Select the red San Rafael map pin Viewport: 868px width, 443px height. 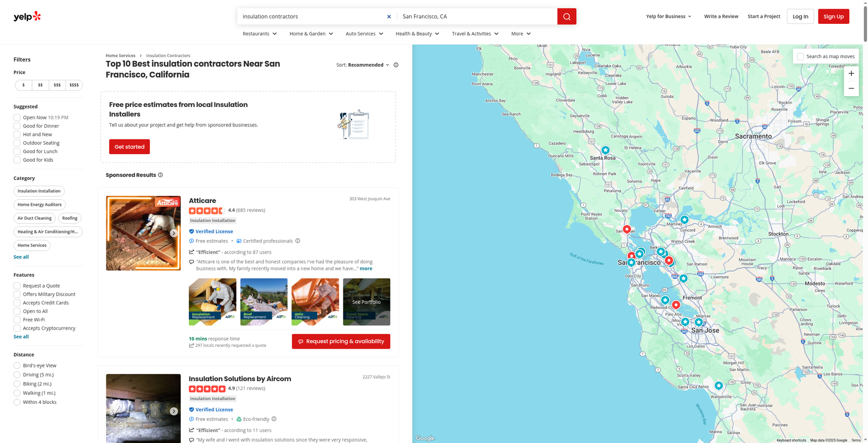pos(627,229)
